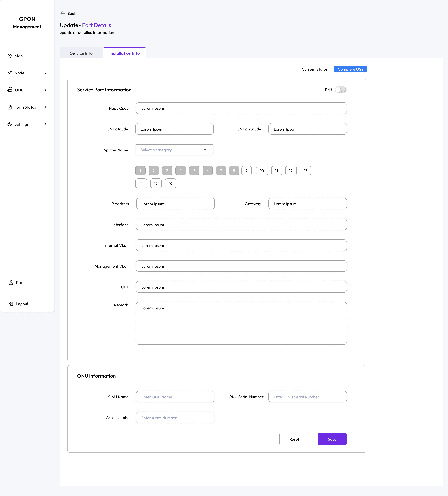The image size is (448, 496).
Task: Click the Back arrow icon
Action: tap(63, 14)
